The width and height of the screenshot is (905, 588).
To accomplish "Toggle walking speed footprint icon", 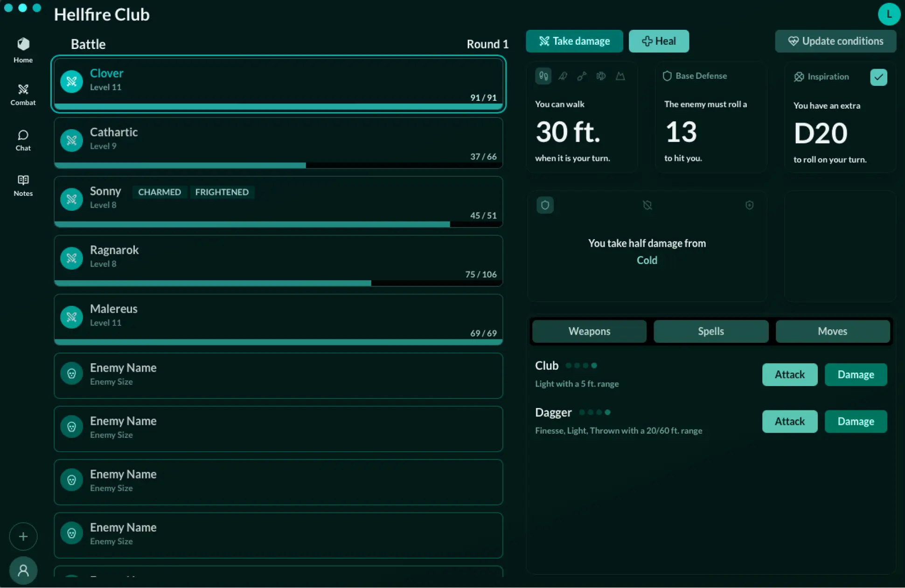I will [543, 76].
